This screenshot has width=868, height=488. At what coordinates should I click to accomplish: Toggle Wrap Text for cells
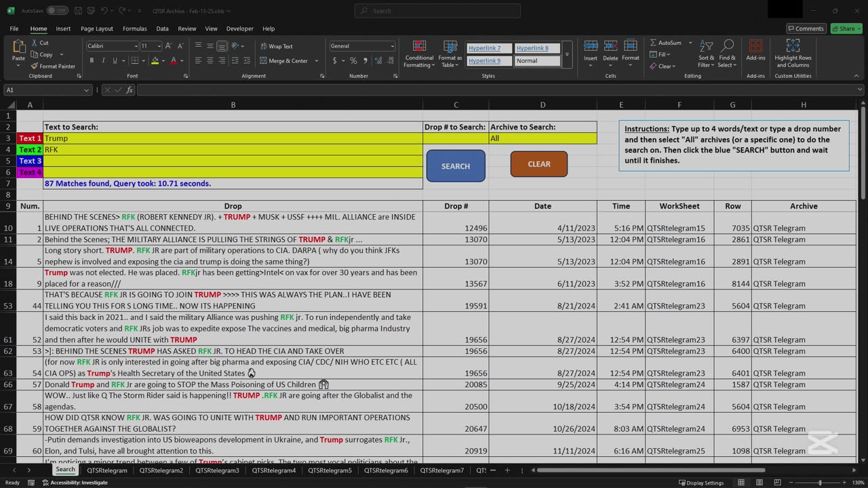coord(277,46)
